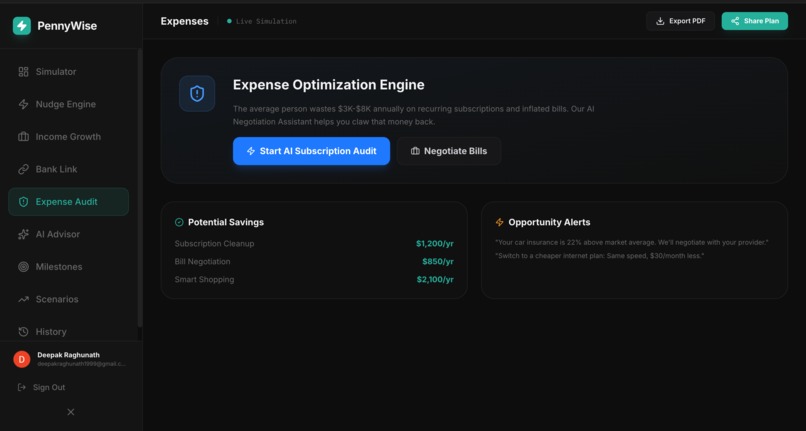Click the car insurance opportunity alert
This screenshot has height=431, width=806.
point(632,242)
